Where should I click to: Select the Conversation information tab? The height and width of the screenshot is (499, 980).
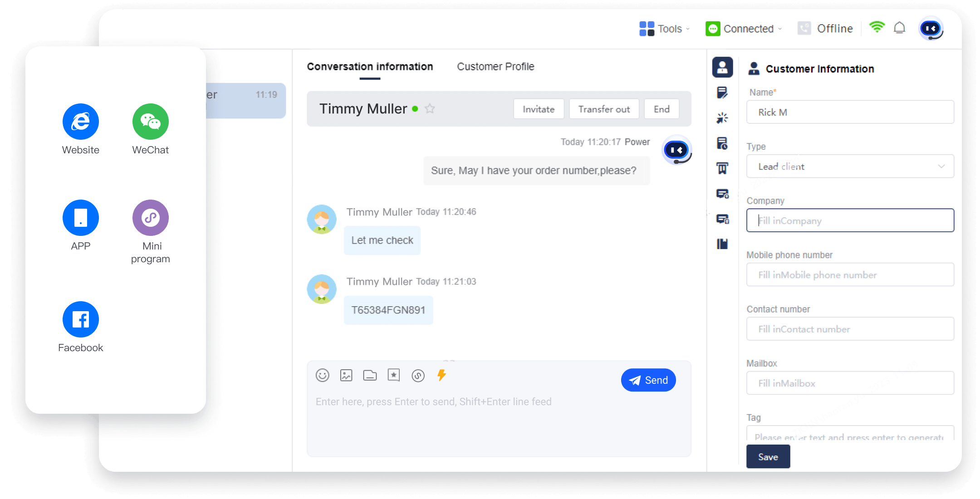tap(370, 66)
